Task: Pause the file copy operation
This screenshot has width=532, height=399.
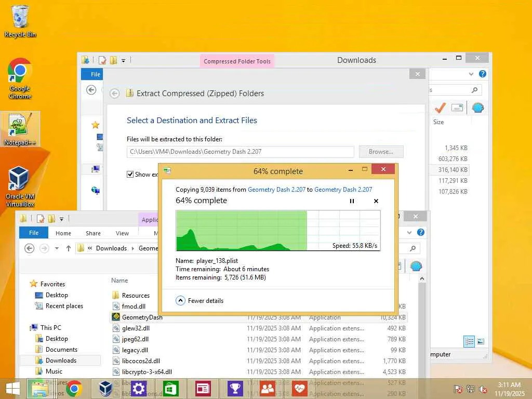Action: [352, 201]
